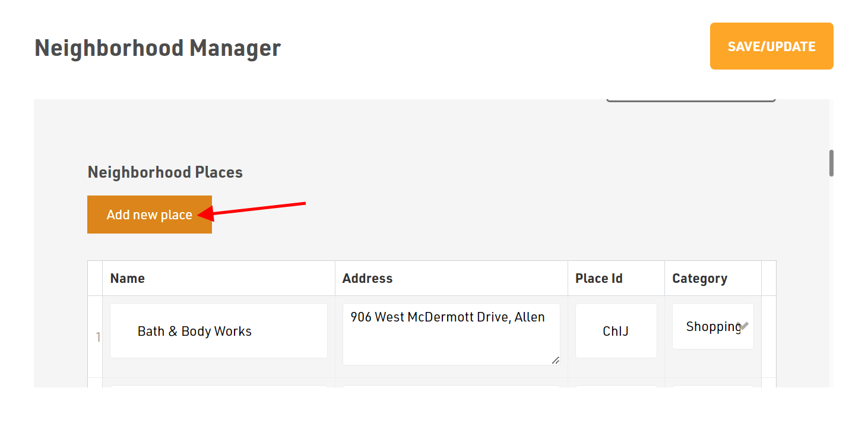
Task: Click the Address column header
Action: point(451,278)
